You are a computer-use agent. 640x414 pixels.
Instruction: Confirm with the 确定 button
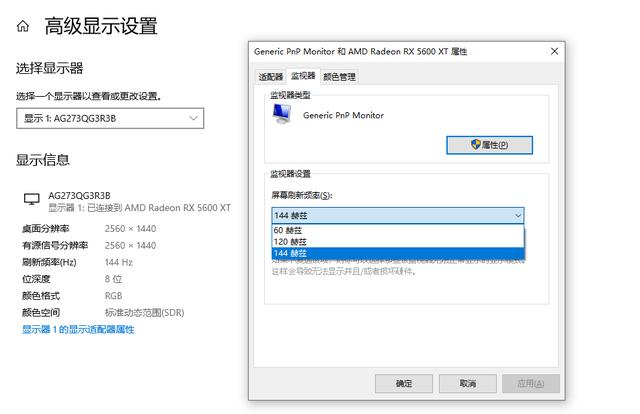(404, 383)
